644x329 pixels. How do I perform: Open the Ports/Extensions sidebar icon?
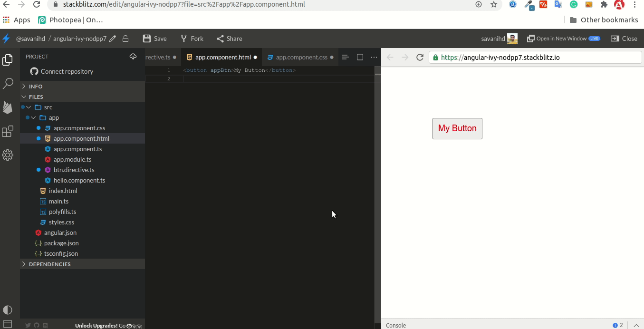tap(8, 132)
